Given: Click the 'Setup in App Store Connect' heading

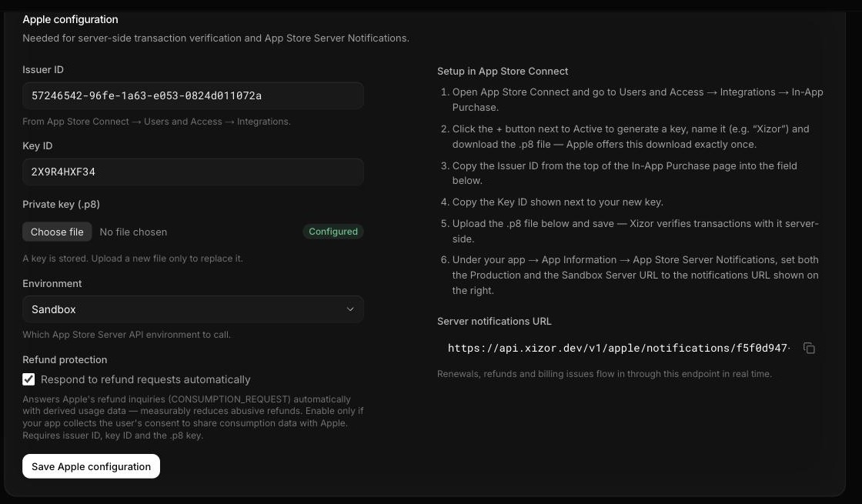Looking at the screenshot, I should point(503,71).
